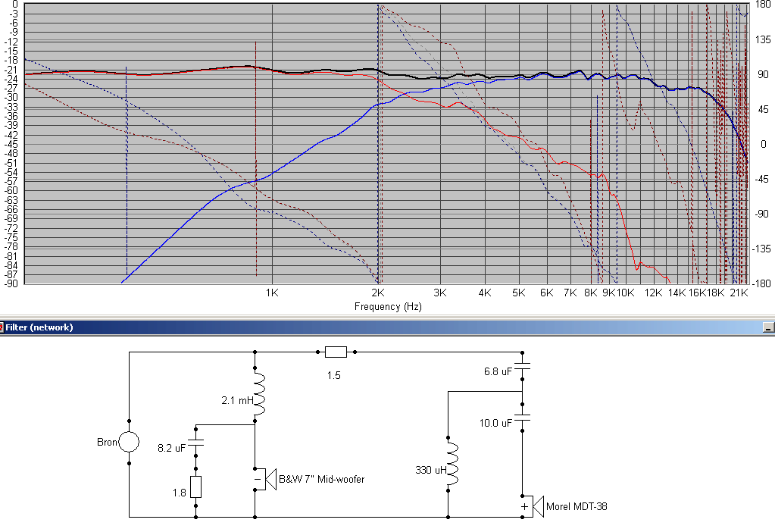This screenshot has height=532, width=775.
Task: Click the 1K frequency axis label
Action: coord(272,293)
